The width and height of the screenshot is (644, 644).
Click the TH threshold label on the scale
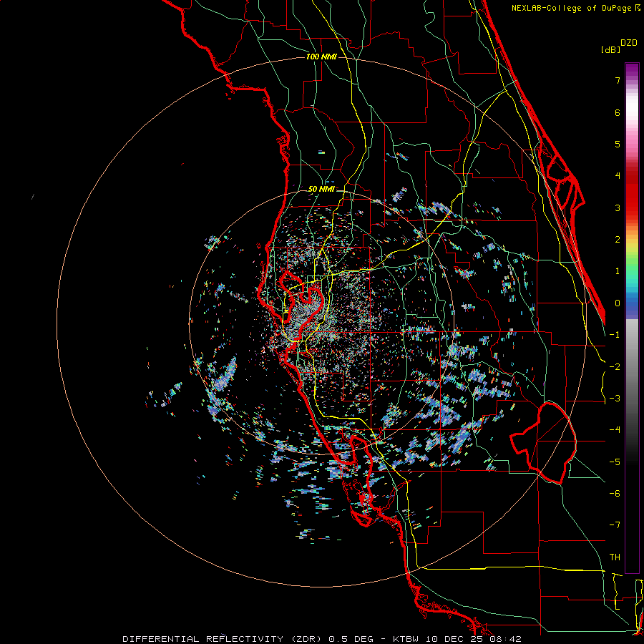coord(615,557)
